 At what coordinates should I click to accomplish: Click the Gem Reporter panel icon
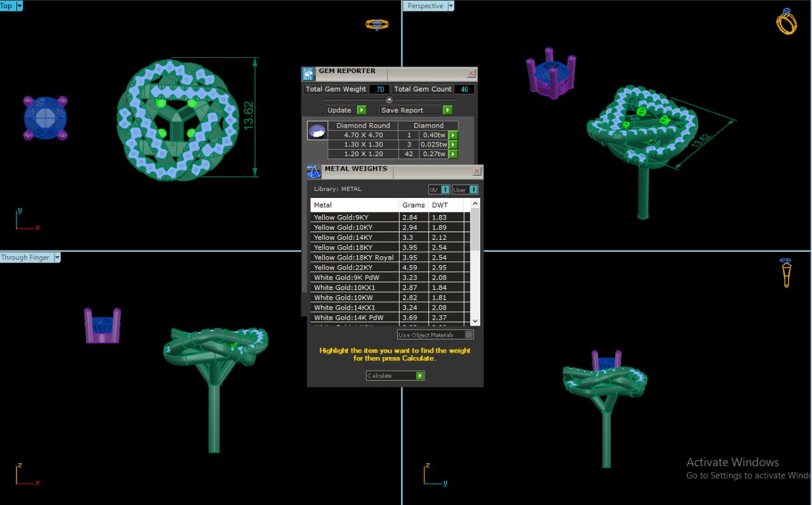pos(308,74)
